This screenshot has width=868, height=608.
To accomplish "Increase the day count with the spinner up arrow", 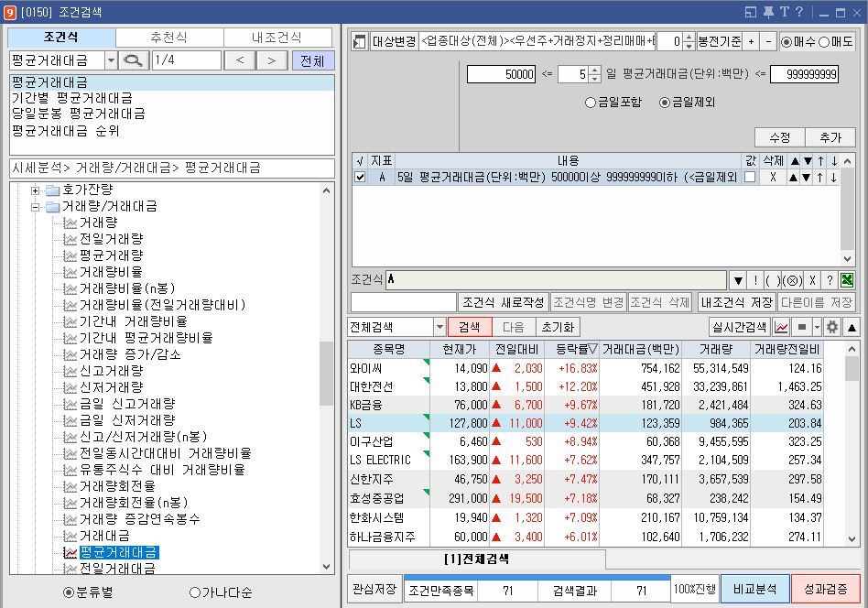I will coord(592,70).
